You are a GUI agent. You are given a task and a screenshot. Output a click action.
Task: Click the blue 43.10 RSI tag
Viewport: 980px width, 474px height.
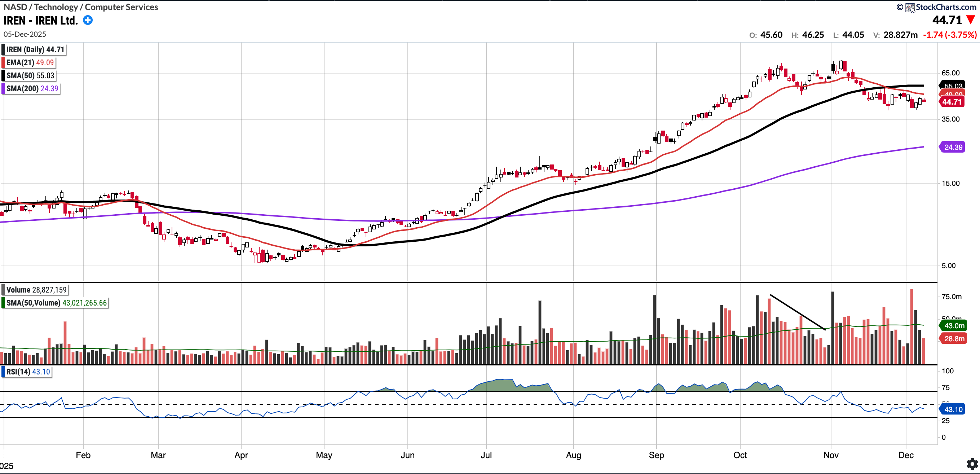pyautogui.click(x=953, y=409)
